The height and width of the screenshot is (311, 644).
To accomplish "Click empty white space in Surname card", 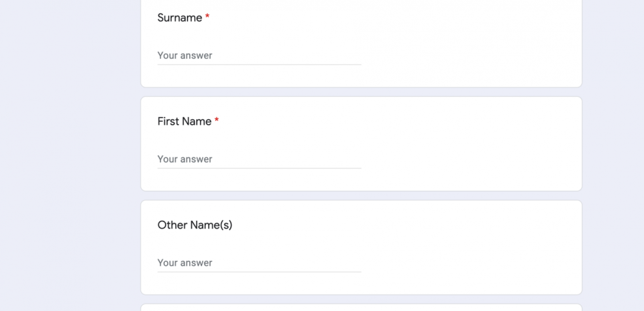I will coord(471,46).
